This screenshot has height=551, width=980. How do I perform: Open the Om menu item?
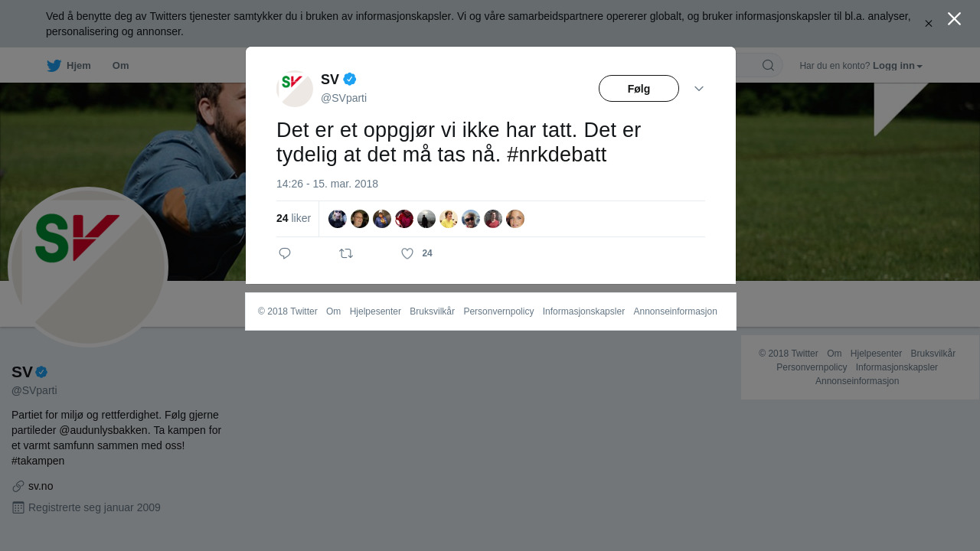click(120, 66)
